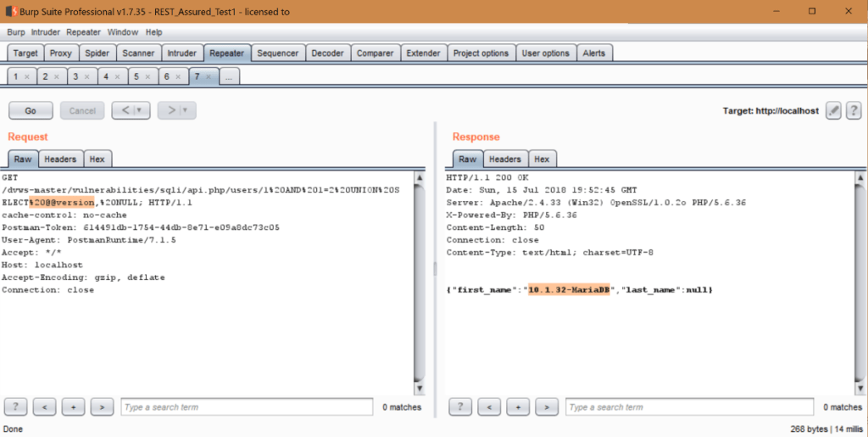Go to next match in request search

(x=102, y=407)
